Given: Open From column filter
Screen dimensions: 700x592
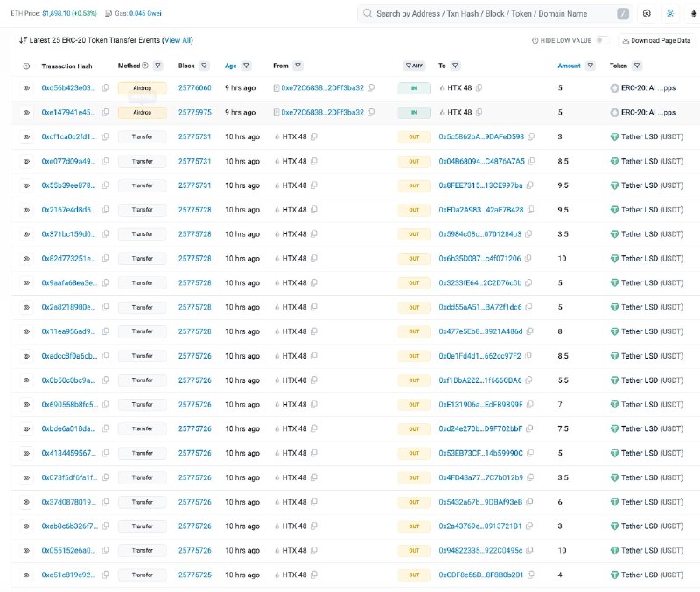Looking at the screenshot, I should point(297,66).
